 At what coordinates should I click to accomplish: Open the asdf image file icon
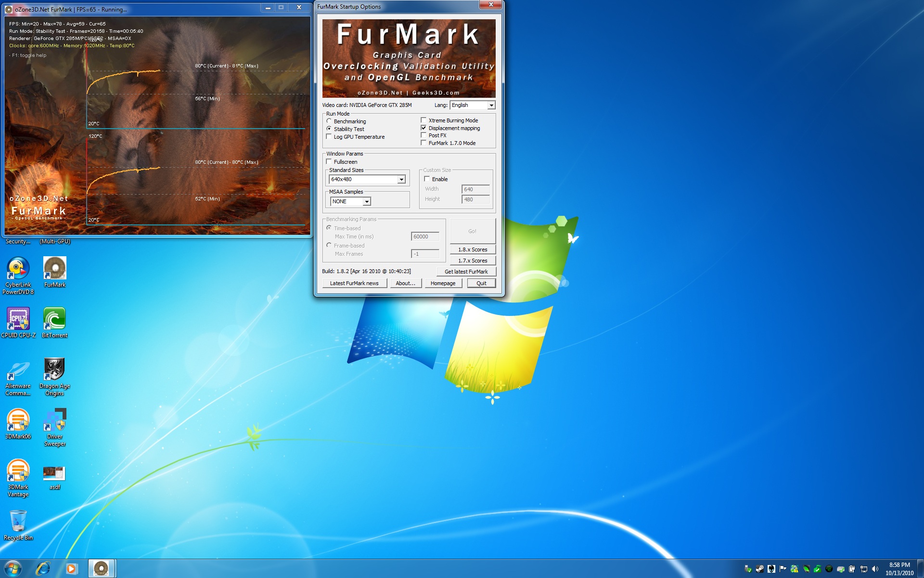point(54,477)
